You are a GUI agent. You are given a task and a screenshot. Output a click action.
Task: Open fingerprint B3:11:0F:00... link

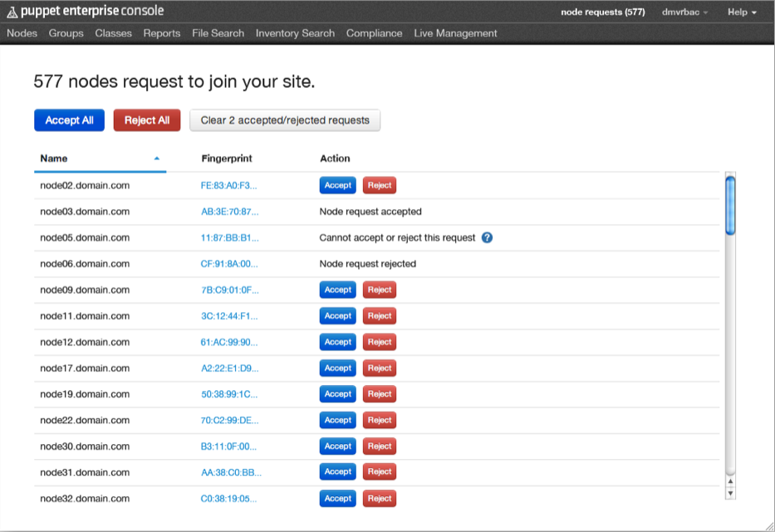coord(228,447)
